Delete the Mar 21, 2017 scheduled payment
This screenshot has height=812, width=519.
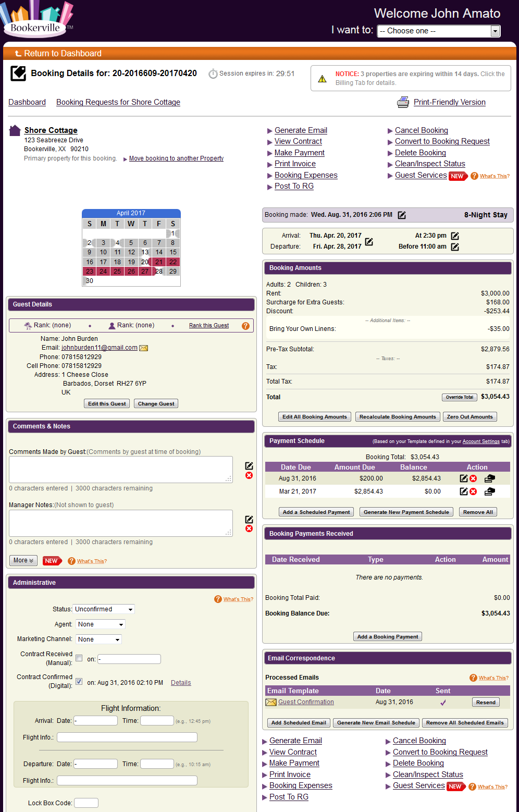pyautogui.click(x=473, y=491)
